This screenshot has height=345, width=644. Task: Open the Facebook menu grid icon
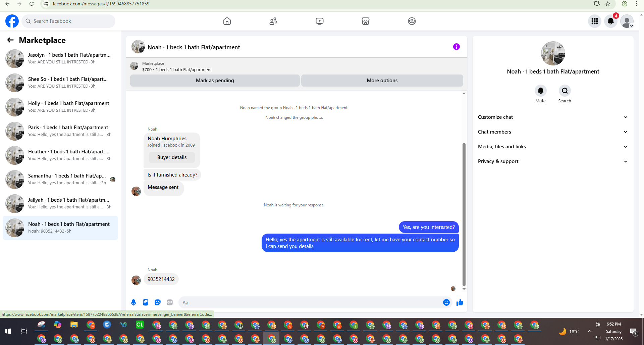(595, 21)
